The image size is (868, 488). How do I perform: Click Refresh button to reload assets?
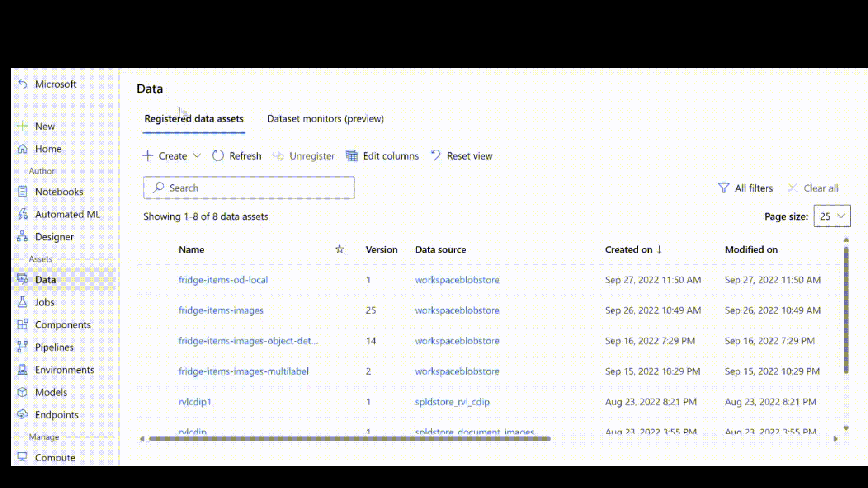[237, 155]
